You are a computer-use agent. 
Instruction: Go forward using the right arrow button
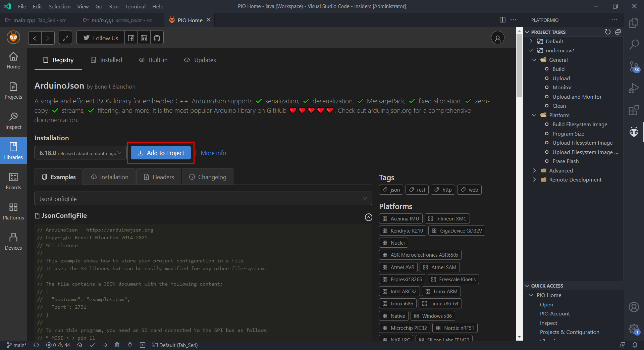click(x=48, y=38)
